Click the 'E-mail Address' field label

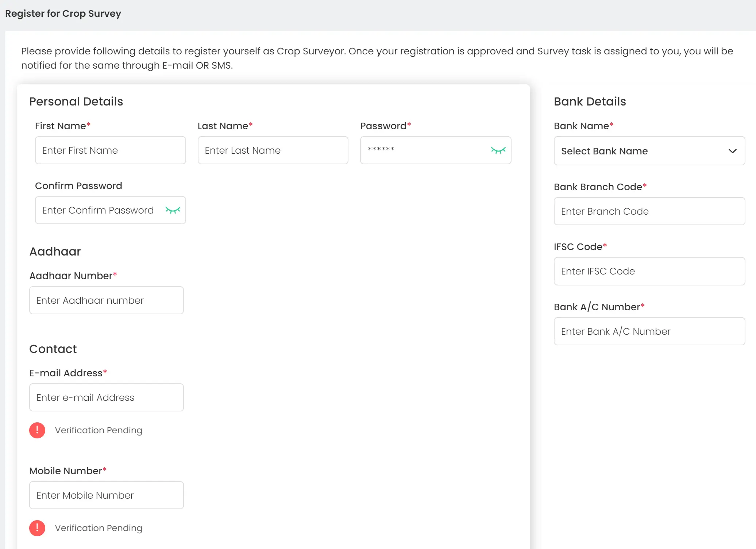(x=68, y=373)
